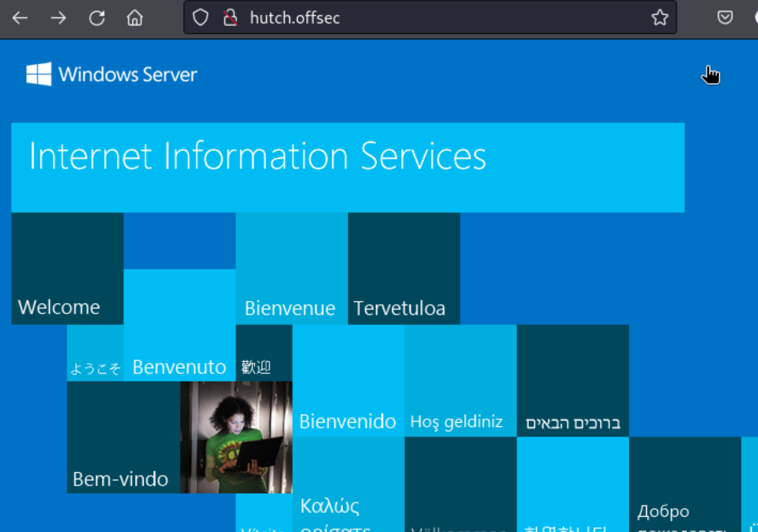Show the insecure connection padlock info
Viewport: 758px width, 532px height.
pyautogui.click(x=230, y=18)
